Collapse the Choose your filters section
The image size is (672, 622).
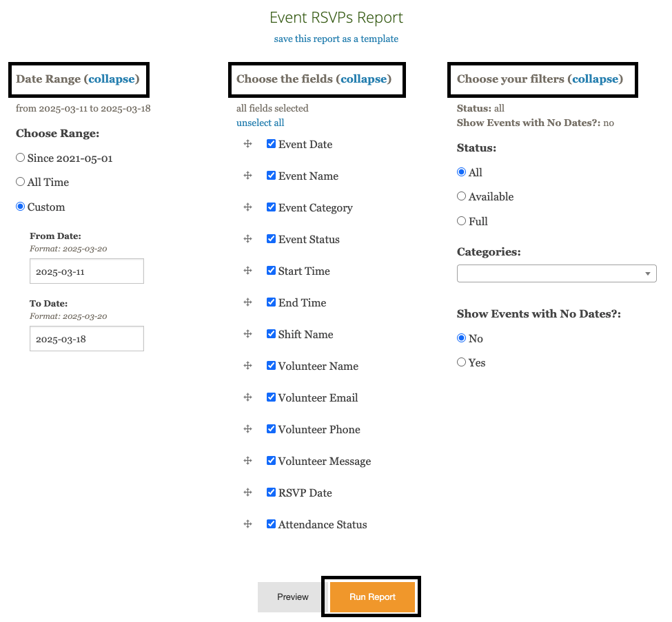point(595,79)
